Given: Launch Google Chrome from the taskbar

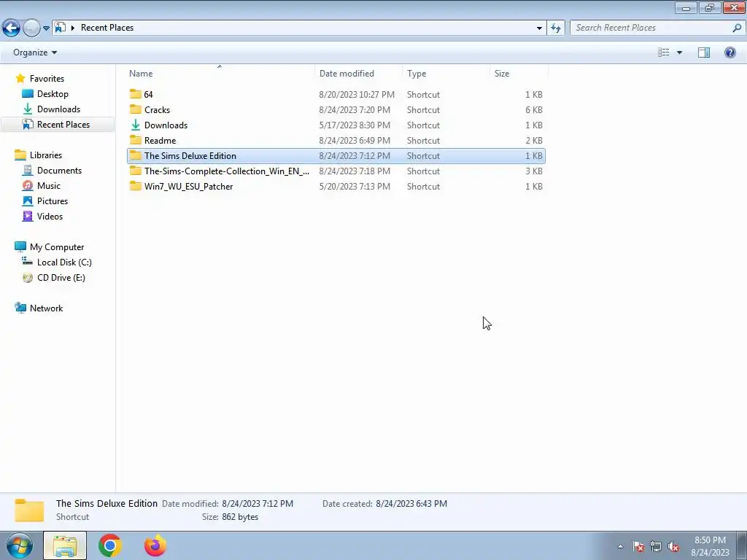Looking at the screenshot, I should pos(110,545).
